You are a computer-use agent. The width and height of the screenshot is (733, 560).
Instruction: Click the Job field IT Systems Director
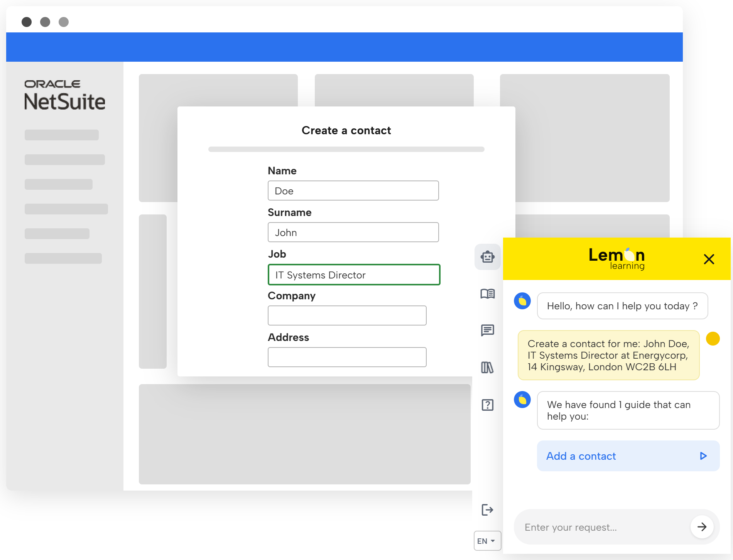(x=354, y=275)
